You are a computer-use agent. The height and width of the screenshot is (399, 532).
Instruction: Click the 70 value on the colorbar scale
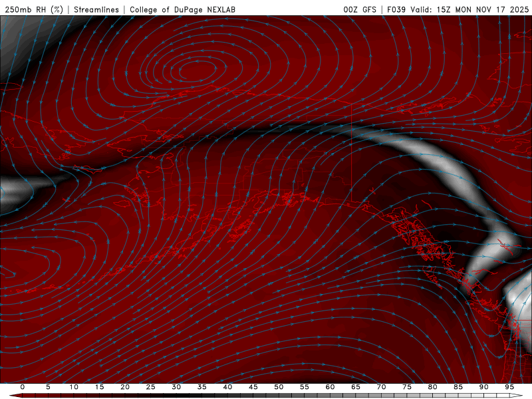pos(381,387)
